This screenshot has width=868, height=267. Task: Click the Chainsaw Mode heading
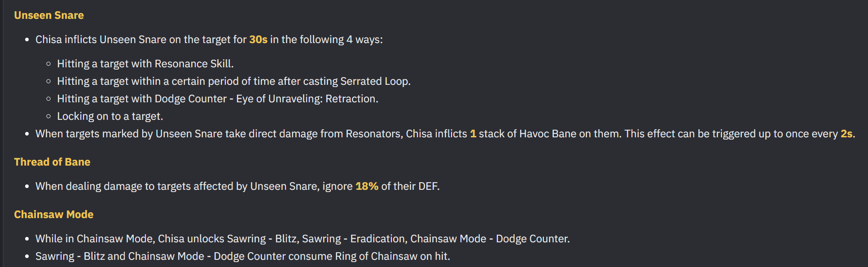[x=53, y=214]
